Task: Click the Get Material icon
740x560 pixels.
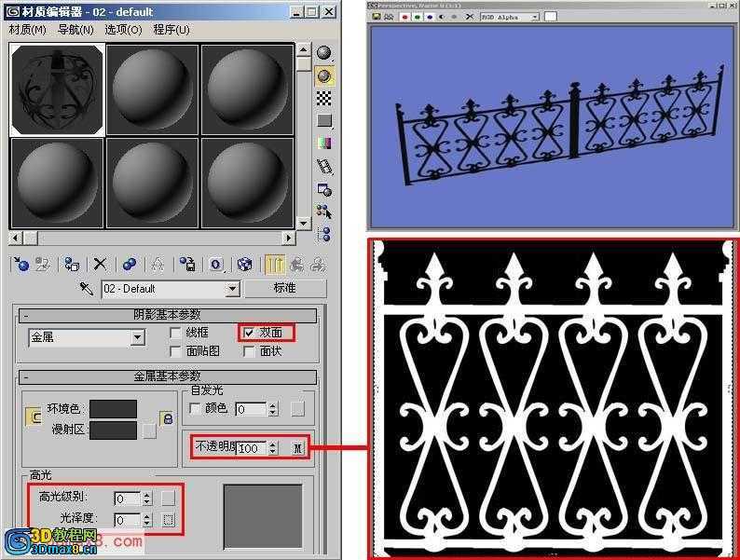Action: tap(21, 265)
